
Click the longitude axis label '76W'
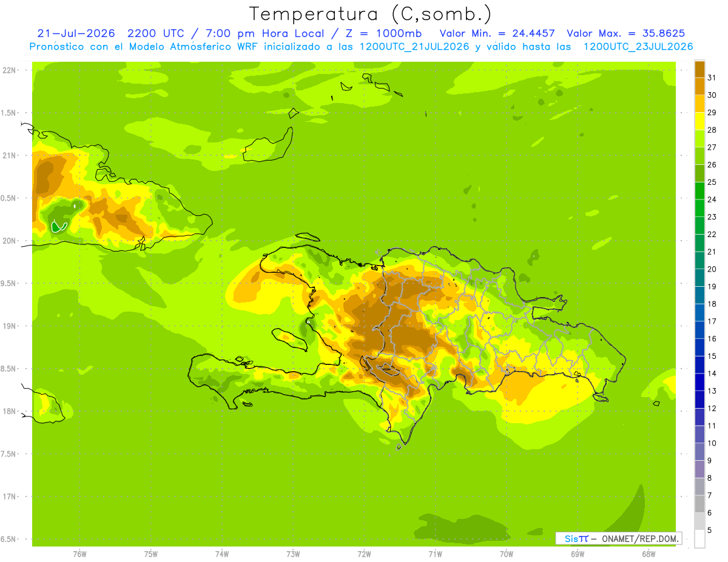[x=79, y=554]
